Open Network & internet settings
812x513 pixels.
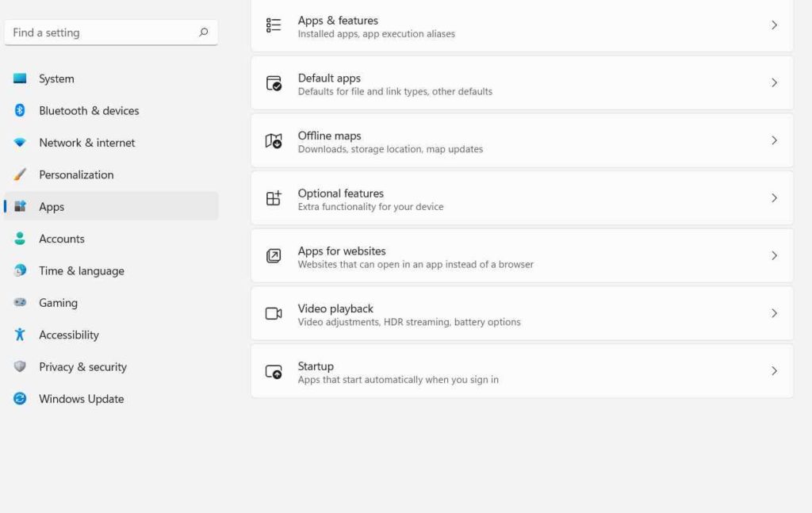(x=111, y=143)
